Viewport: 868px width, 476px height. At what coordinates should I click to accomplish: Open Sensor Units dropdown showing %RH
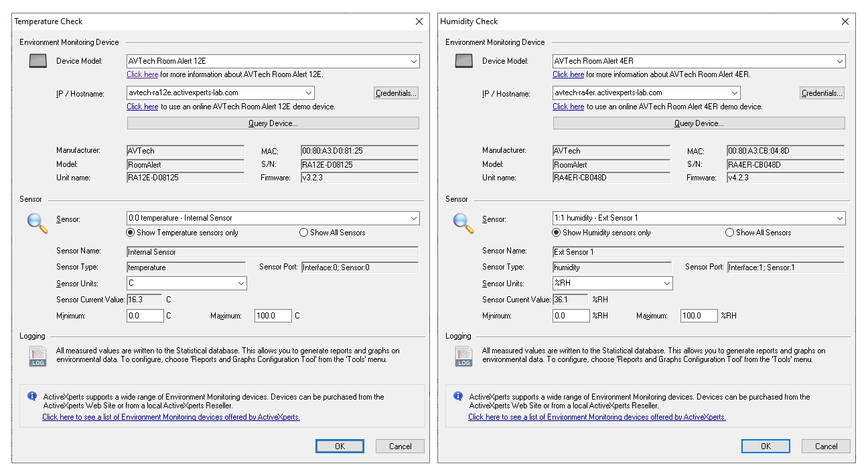(613, 284)
